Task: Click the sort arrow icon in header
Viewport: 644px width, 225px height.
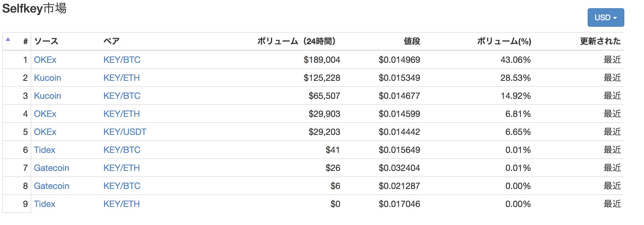Action: [x=8, y=39]
